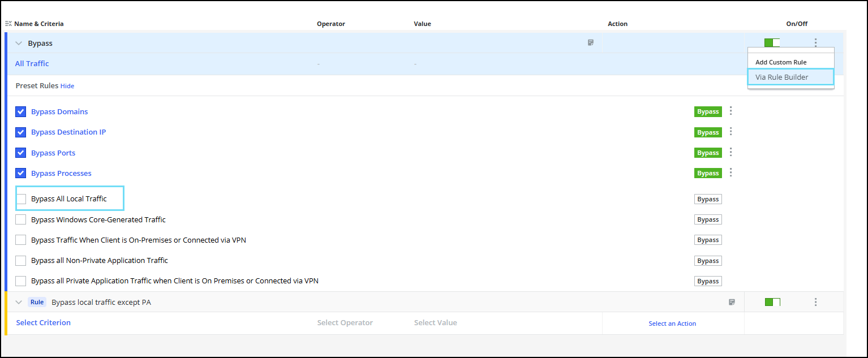
Task: Click the Rule tag label
Action: tap(37, 302)
